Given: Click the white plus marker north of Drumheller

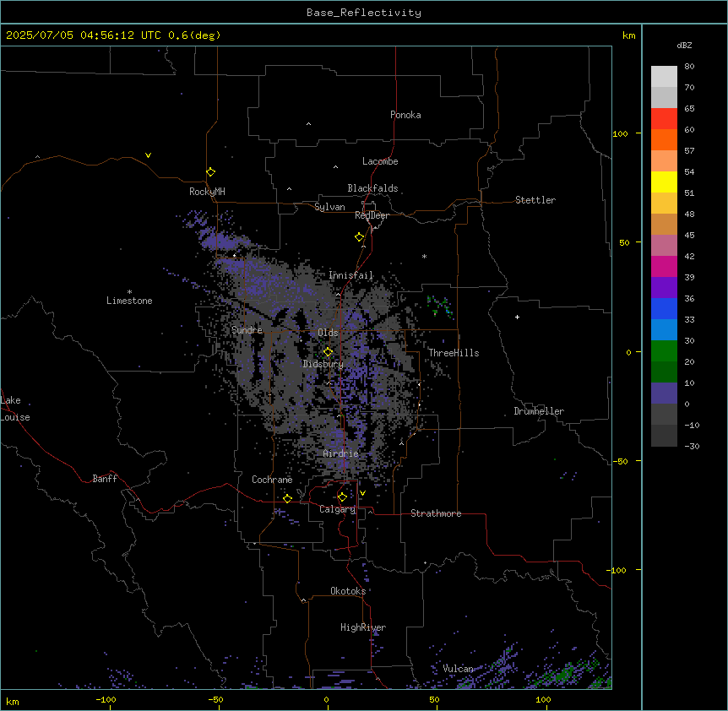Looking at the screenshot, I should coord(517,317).
